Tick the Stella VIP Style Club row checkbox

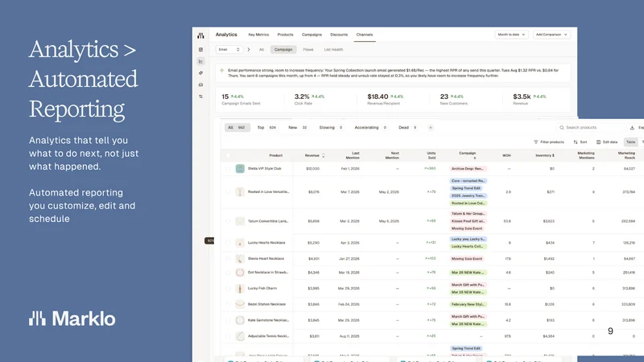(228, 169)
